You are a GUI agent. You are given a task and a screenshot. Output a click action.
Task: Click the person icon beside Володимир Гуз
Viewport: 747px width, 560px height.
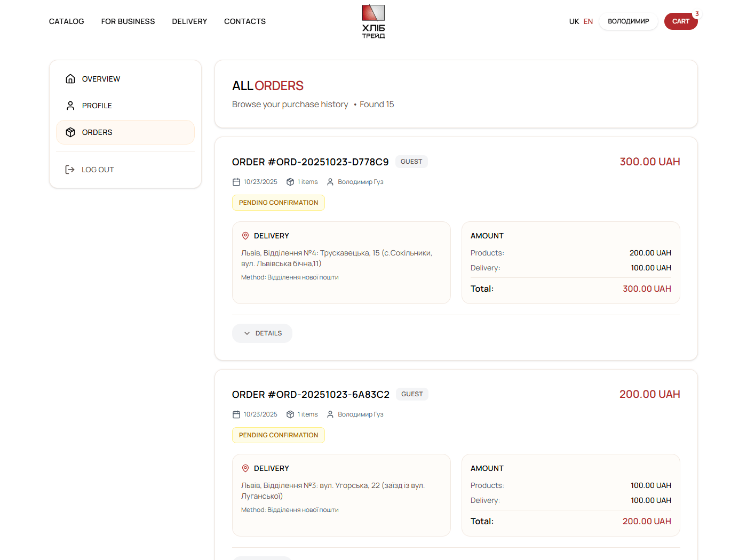(330, 181)
